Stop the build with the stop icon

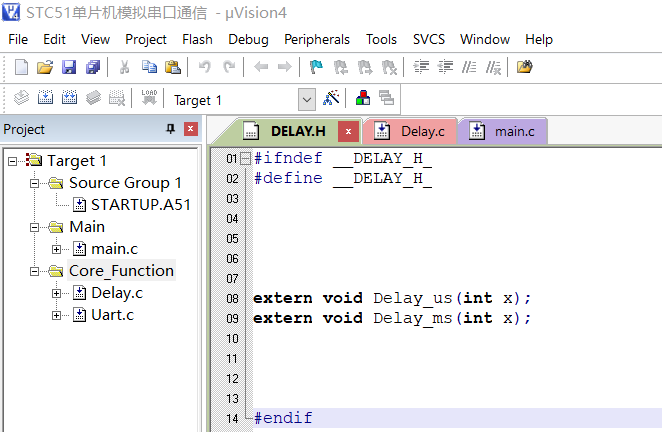(117, 98)
